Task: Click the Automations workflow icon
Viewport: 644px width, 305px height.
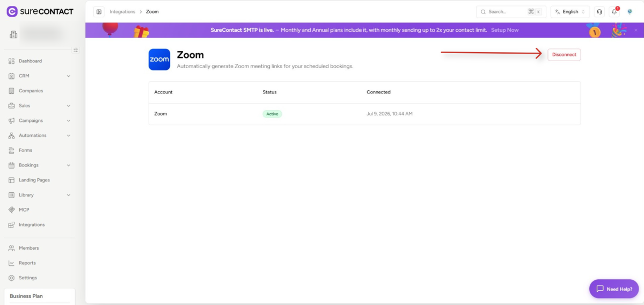Action: point(11,135)
